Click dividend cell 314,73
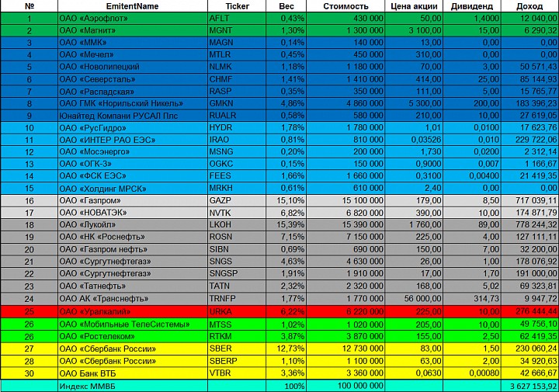The width and height of the screenshot is (559, 392). 472,299
